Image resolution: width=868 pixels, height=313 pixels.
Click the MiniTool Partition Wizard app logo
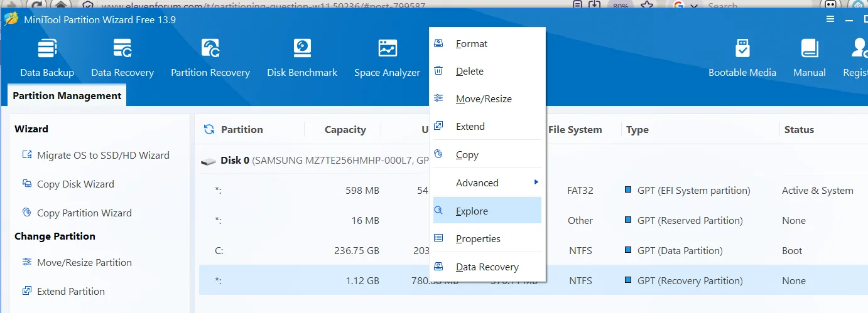[x=11, y=19]
